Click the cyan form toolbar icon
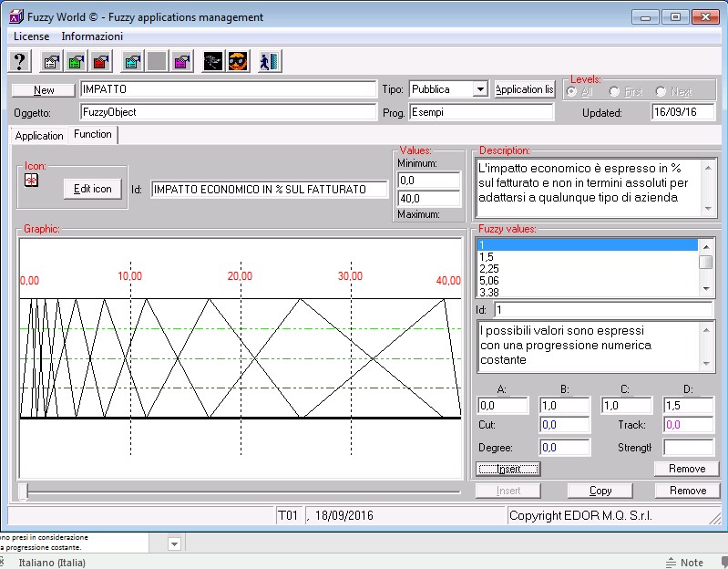 click(x=132, y=61)
